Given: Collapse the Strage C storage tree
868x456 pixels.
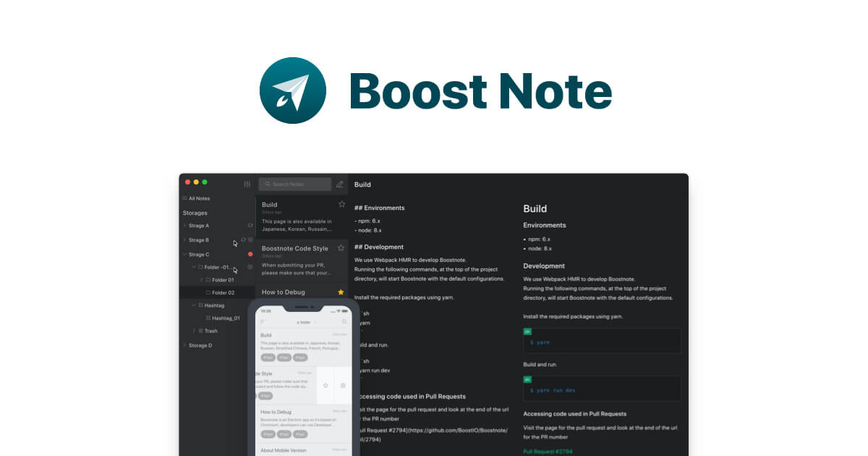Looking at the screenshot, I should pos(184,254).
